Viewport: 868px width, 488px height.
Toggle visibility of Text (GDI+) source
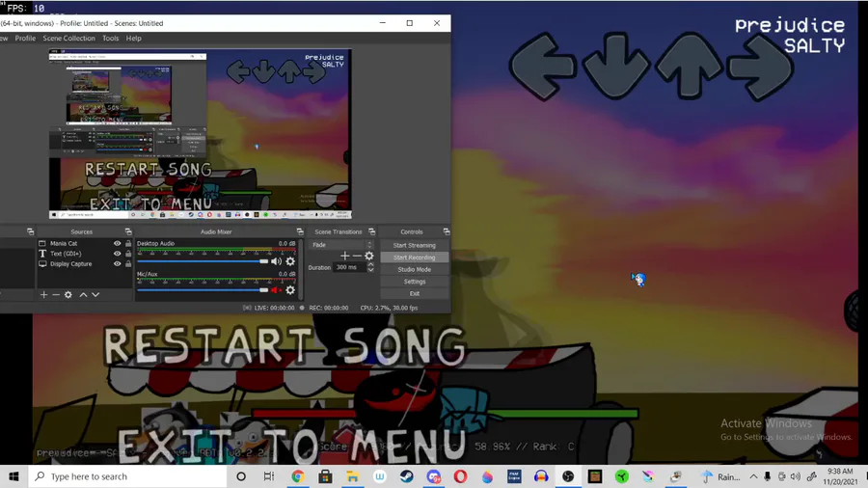point(117,254)
